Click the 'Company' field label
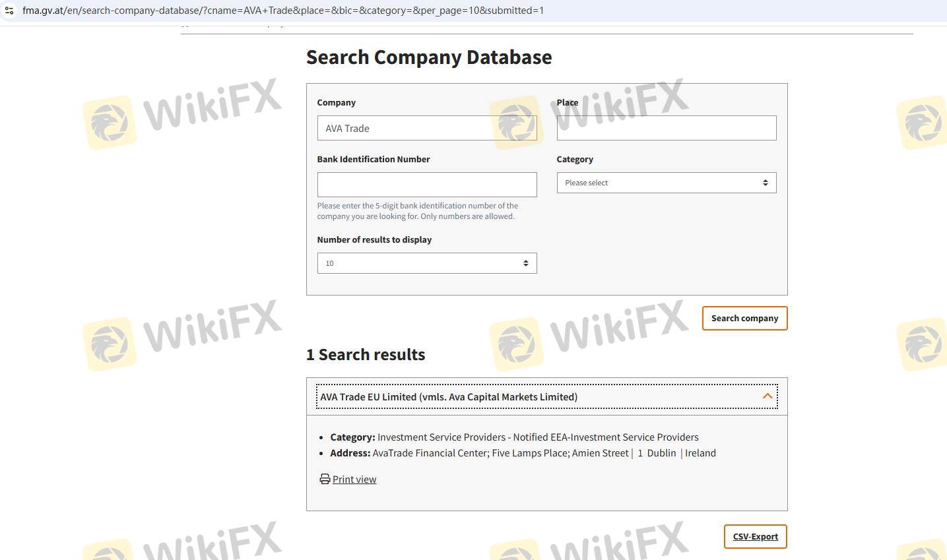 (x=336, y=102)
